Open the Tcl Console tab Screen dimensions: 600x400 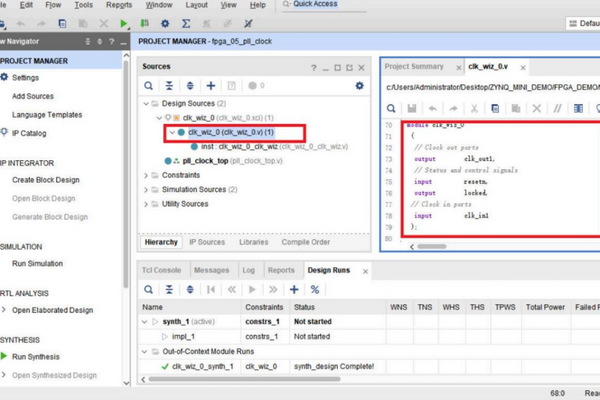pos(160,270)
